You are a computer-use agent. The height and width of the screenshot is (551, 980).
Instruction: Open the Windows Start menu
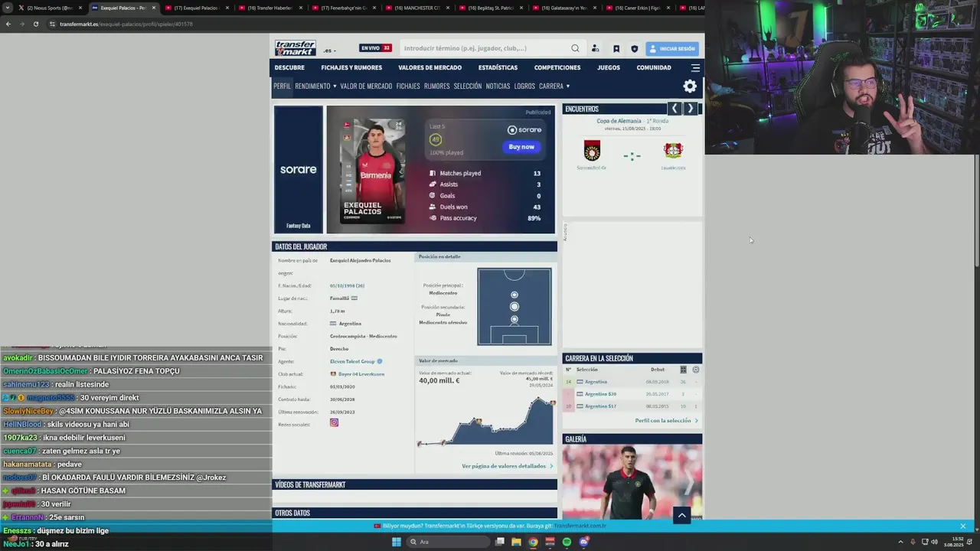pos(397,542)
